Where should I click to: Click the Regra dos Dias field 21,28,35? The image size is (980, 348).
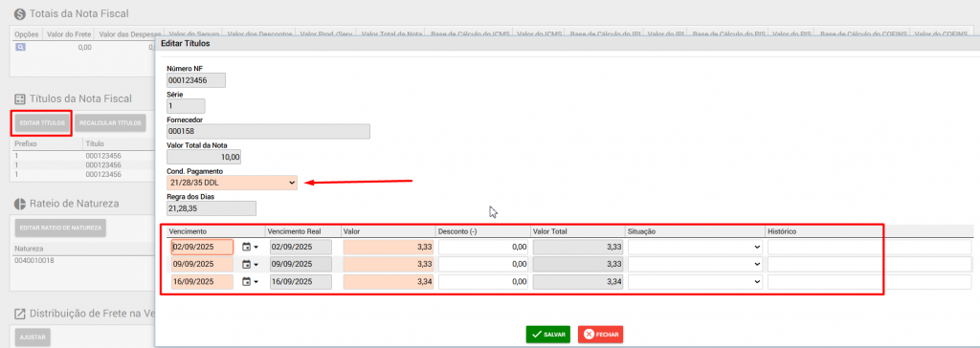click(212, 208)
